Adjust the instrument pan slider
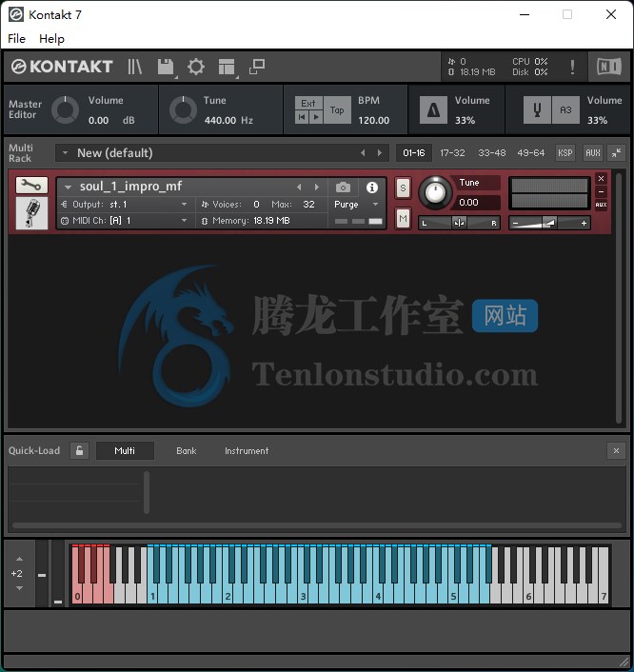The image size is (634, 672). click(x=459, y=223)
